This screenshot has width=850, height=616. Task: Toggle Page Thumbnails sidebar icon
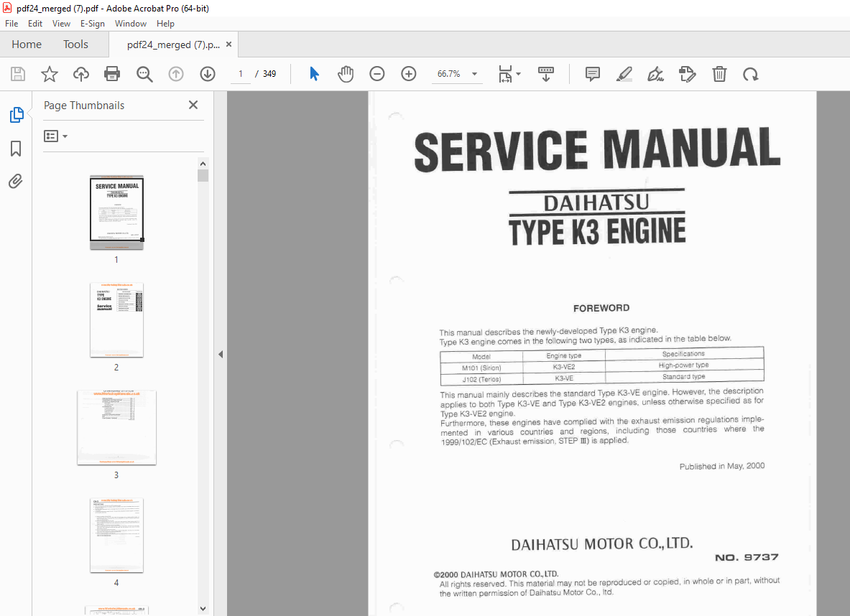pos(17,115)
